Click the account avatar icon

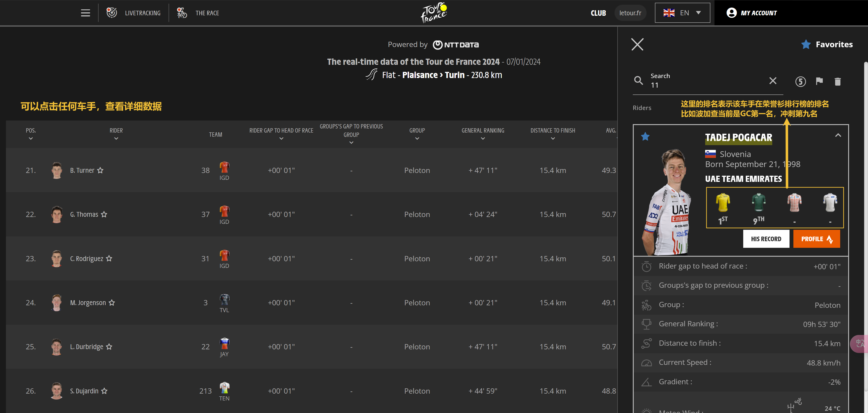(x=731, y=13)
